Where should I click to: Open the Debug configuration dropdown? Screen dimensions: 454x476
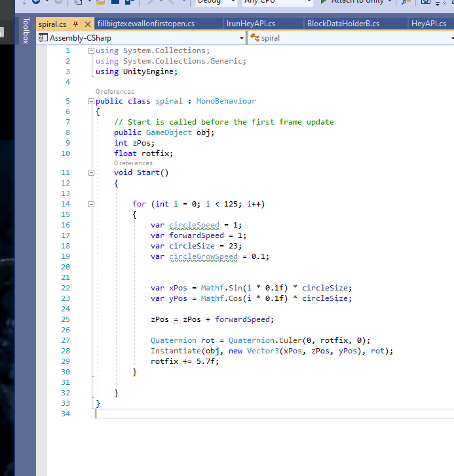[214, 3]
